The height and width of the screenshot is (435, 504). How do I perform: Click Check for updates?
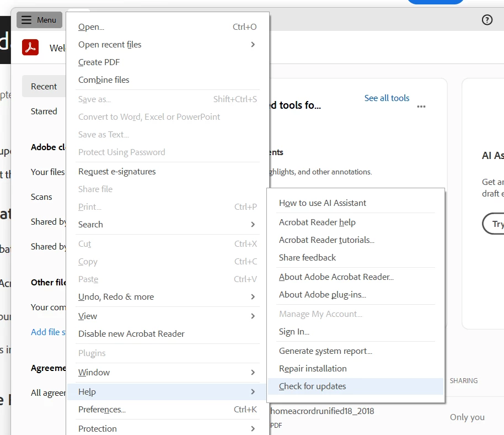356,386
